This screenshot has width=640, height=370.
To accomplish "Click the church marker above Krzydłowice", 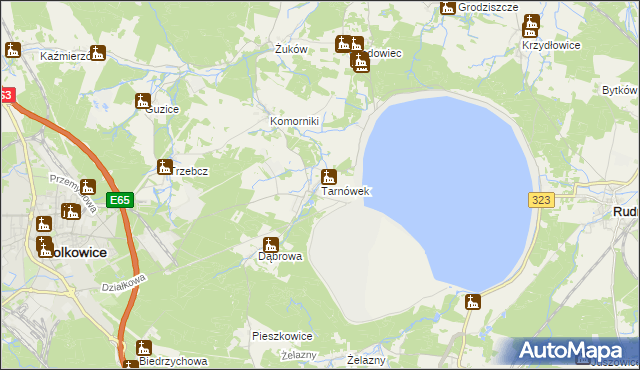I will pyautogui.click(x=531, y=23).
